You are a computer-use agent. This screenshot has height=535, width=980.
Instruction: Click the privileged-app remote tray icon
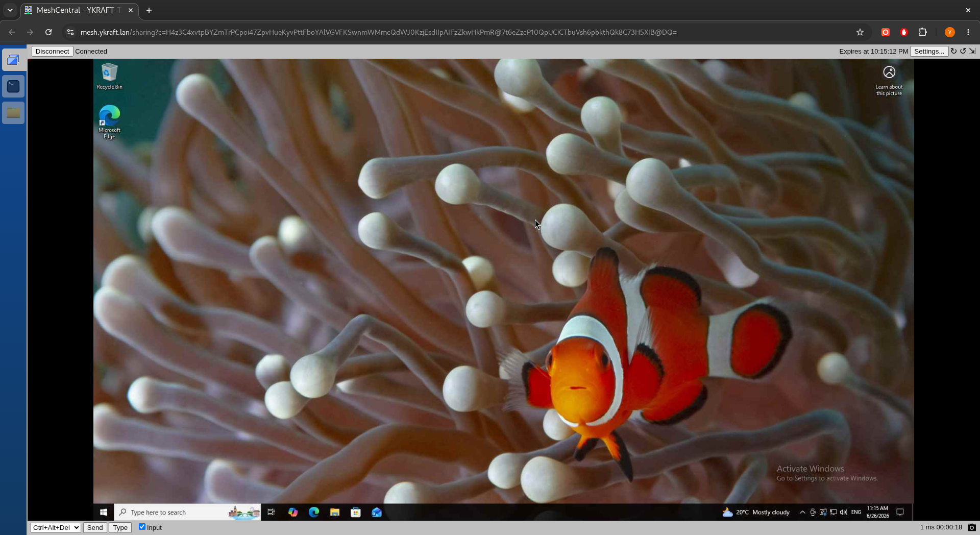click(823, 512)
